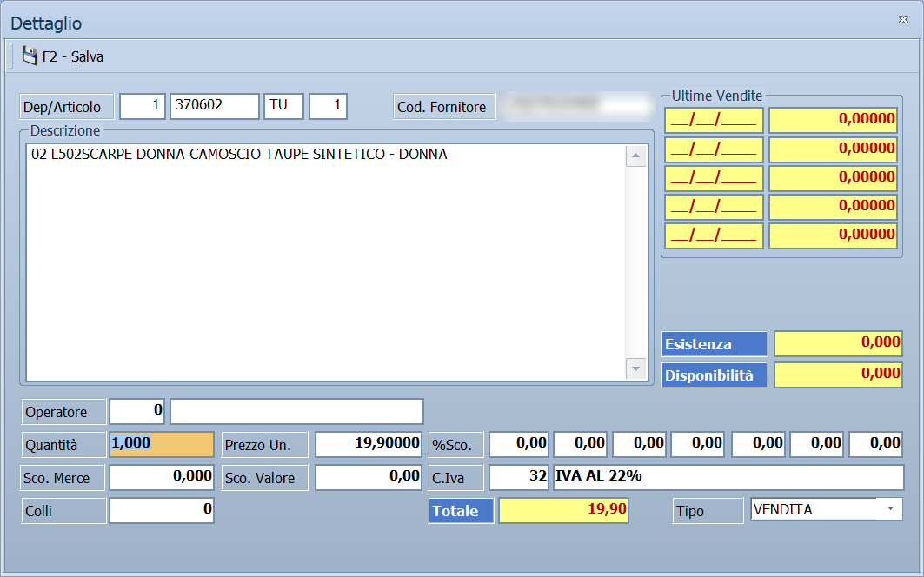Select the C.Iva code field showing 32
This screenshot has width=924, height=577.
519,477
